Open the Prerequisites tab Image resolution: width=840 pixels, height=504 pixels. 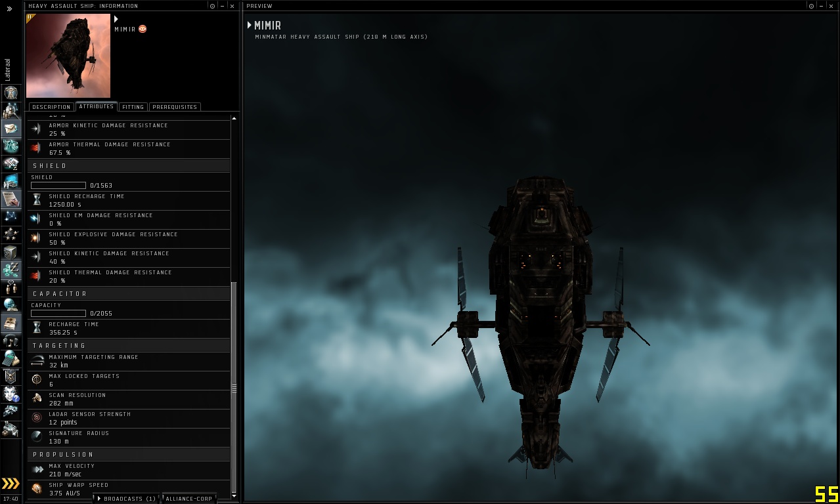[175, 107]
